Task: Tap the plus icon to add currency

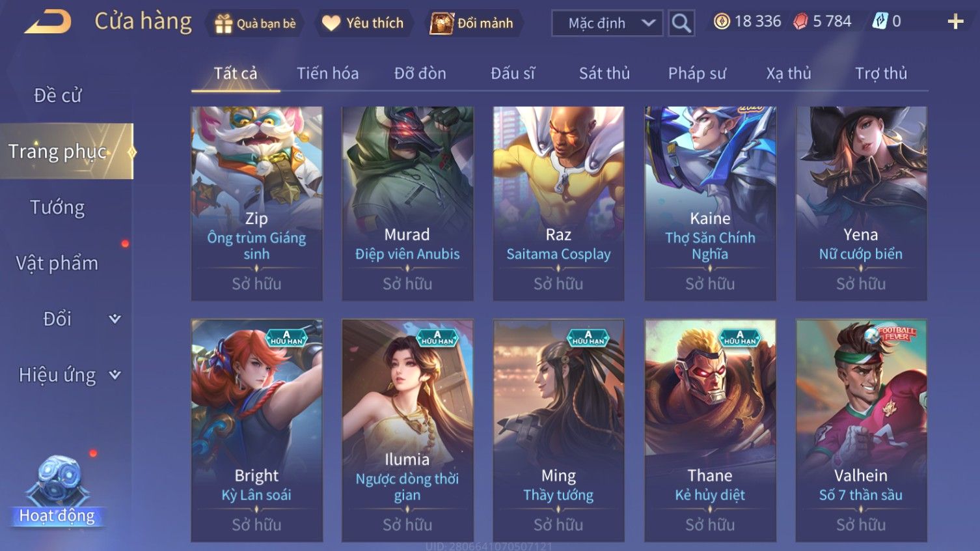Action: (x=955, y=21)
